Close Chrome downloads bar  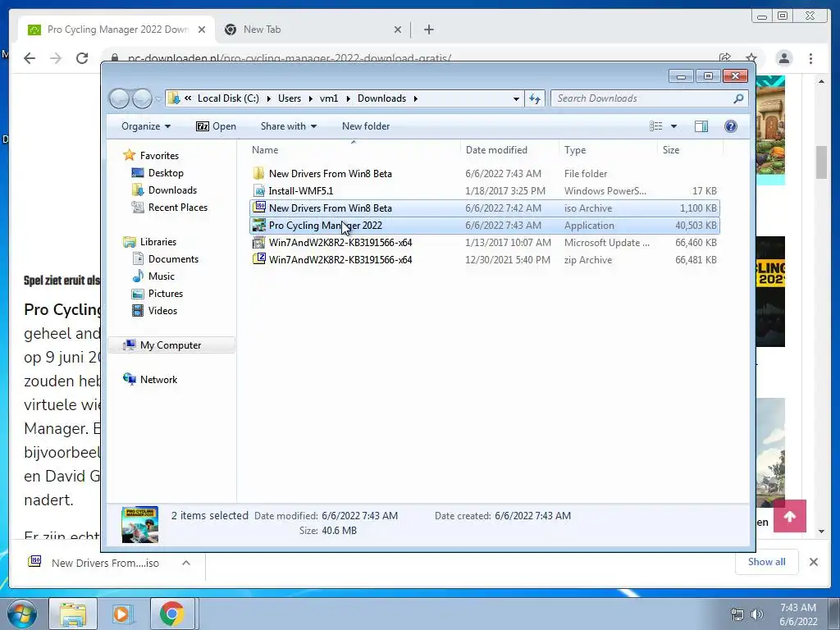pyautogui.click(x=813, y=562)
